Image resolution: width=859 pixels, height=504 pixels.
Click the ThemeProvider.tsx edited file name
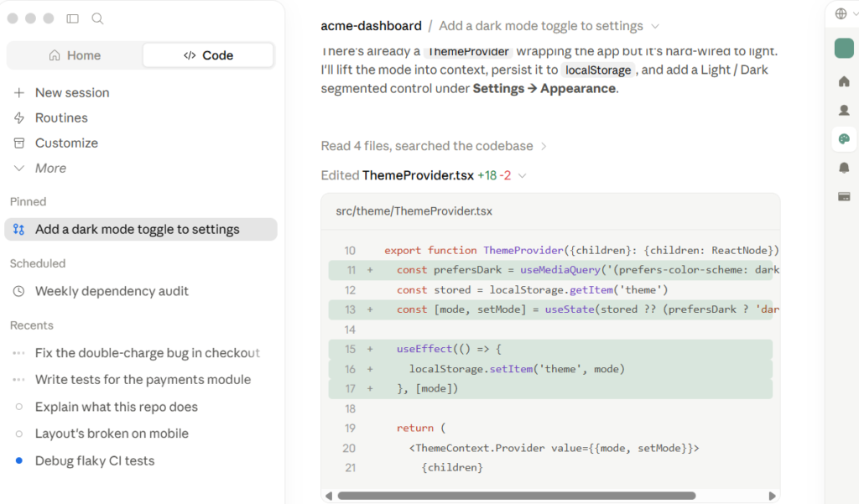(418, 175)
